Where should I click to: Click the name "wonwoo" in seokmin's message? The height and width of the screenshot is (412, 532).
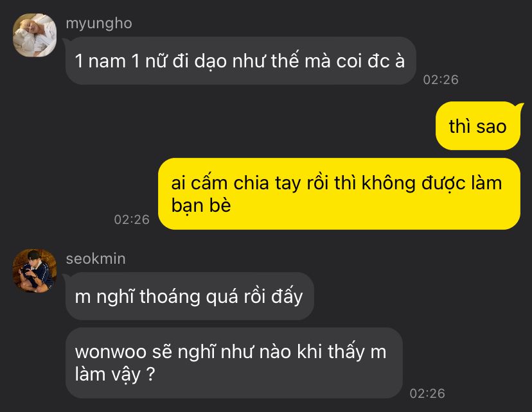click(x=111, y=352)
